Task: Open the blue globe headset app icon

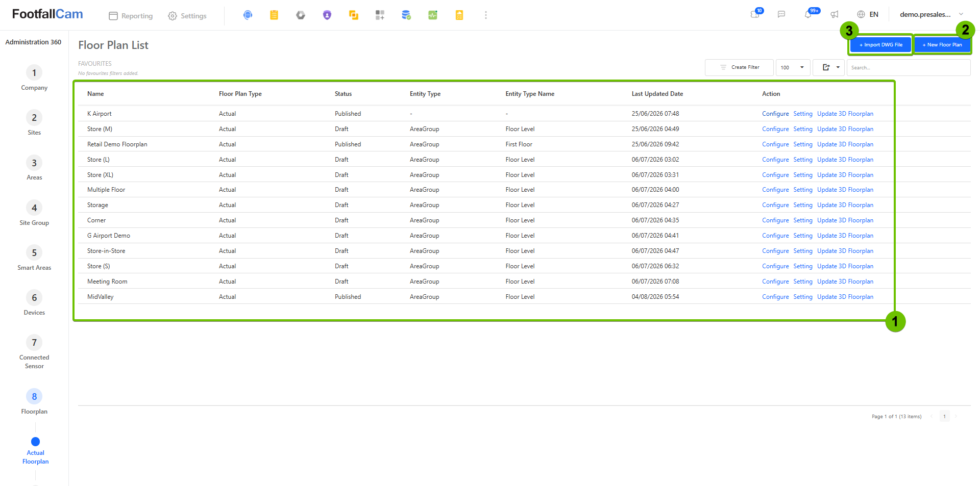Action: click(248, 15)
